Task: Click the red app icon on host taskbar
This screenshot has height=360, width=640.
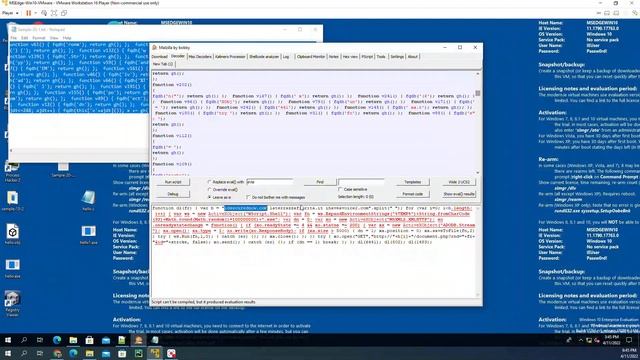Action: point(171,353)
